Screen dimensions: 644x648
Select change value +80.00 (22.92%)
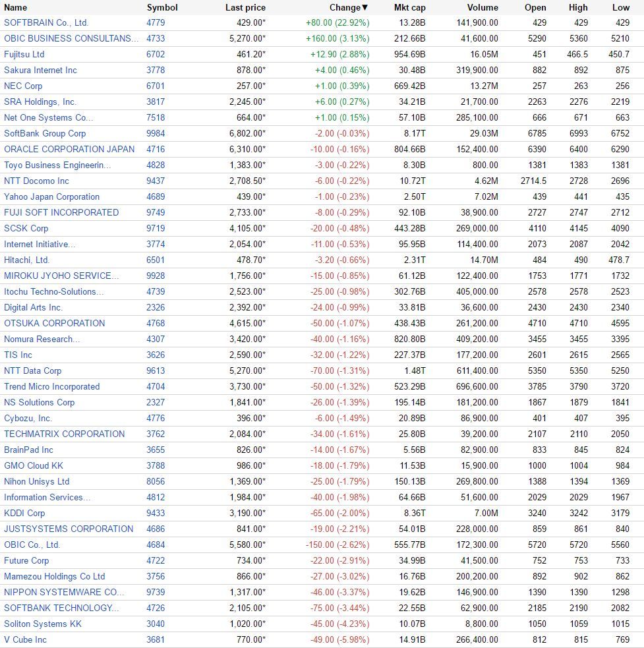[337, 22]
